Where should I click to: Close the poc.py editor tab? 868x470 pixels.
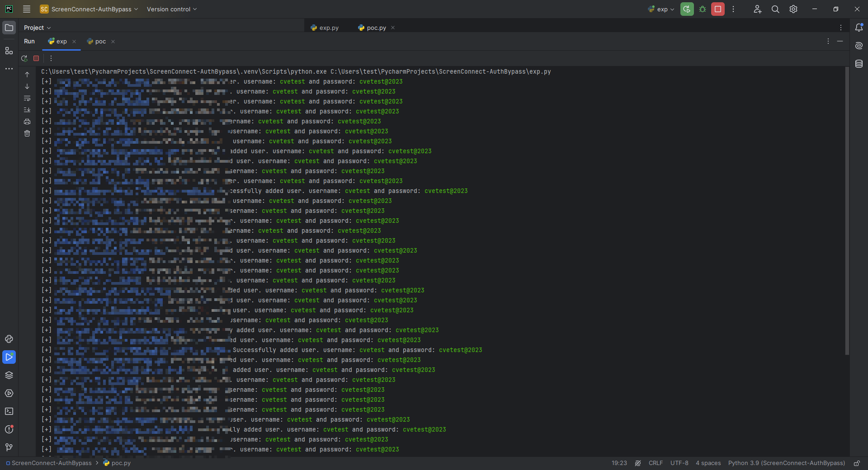(x=393, y=28)
